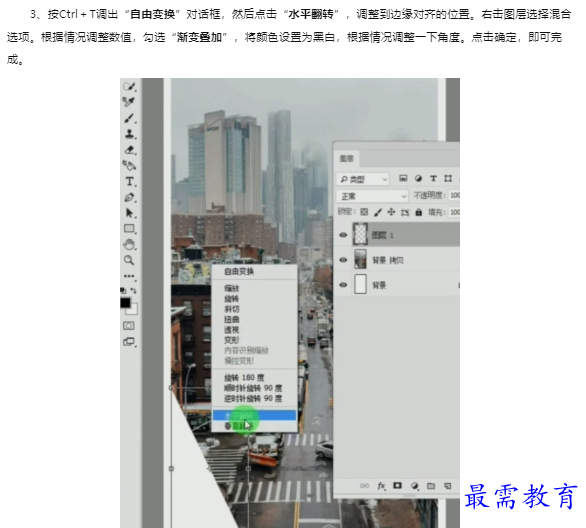Select the 背景 layer thumbnail
586x528 pixels.
tap(360, 284)
